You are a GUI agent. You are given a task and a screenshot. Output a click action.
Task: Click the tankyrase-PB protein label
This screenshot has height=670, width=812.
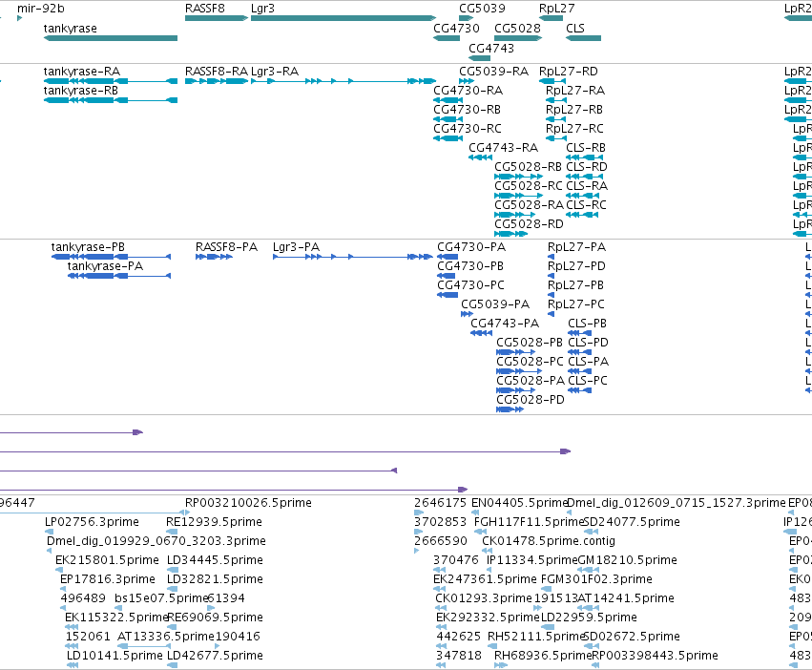point(88,246)
